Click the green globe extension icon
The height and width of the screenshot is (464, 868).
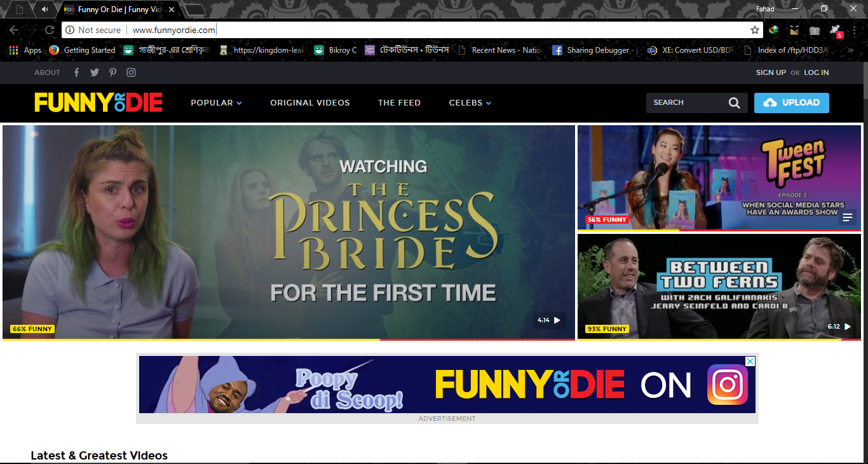pyautogui.click(x=773, y=30)
